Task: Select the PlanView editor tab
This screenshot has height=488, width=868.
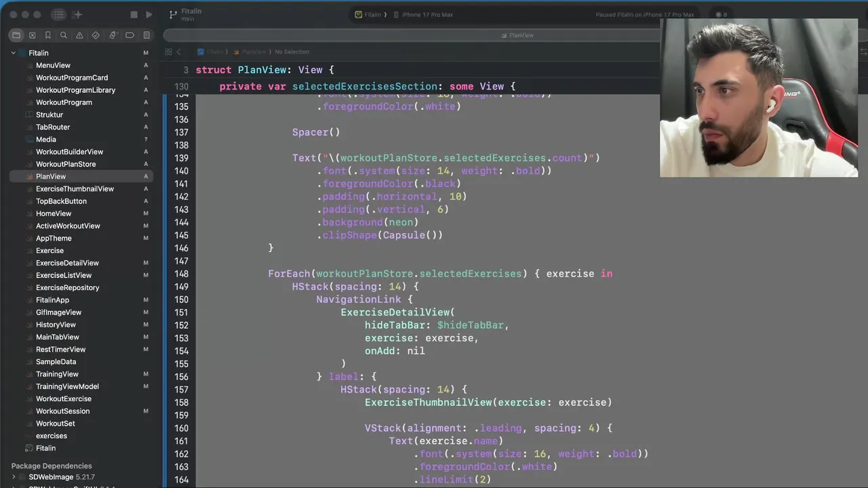Action: point(517,35)
